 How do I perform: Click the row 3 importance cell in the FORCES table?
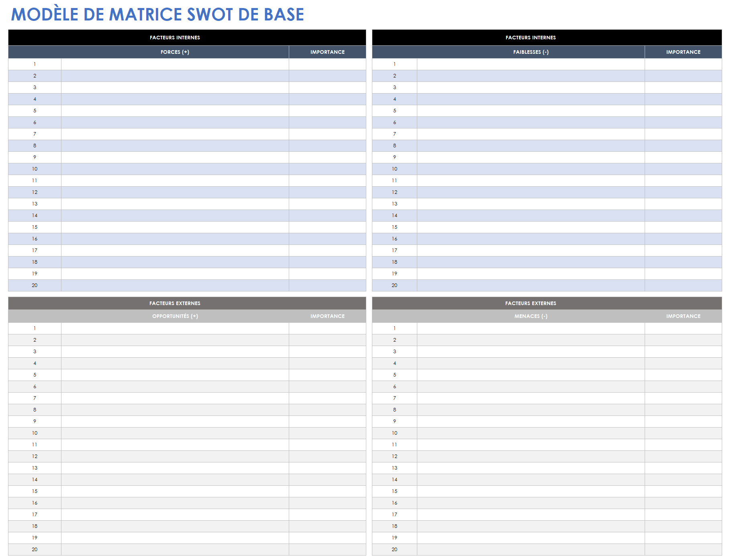327,88
